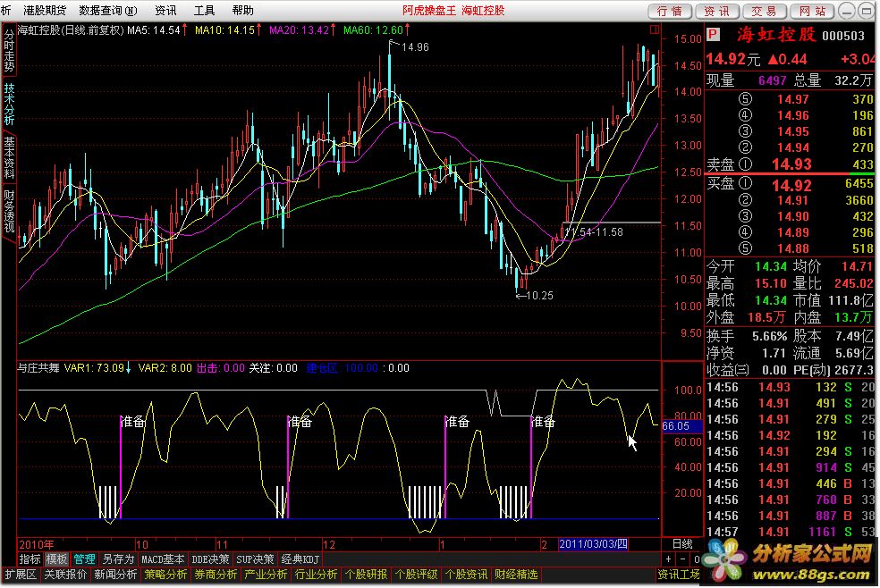This screenshot has height=588, width=880.
Task: Click the 管理 button
Action: [84, 559]
